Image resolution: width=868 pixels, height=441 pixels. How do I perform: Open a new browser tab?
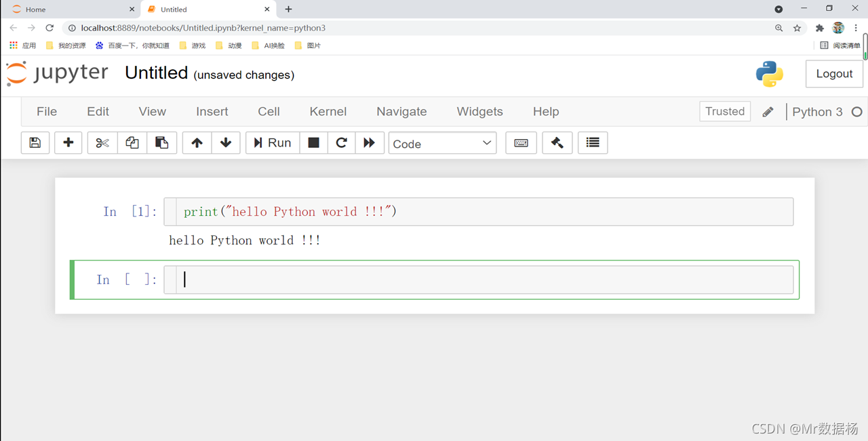coord(289,9)
